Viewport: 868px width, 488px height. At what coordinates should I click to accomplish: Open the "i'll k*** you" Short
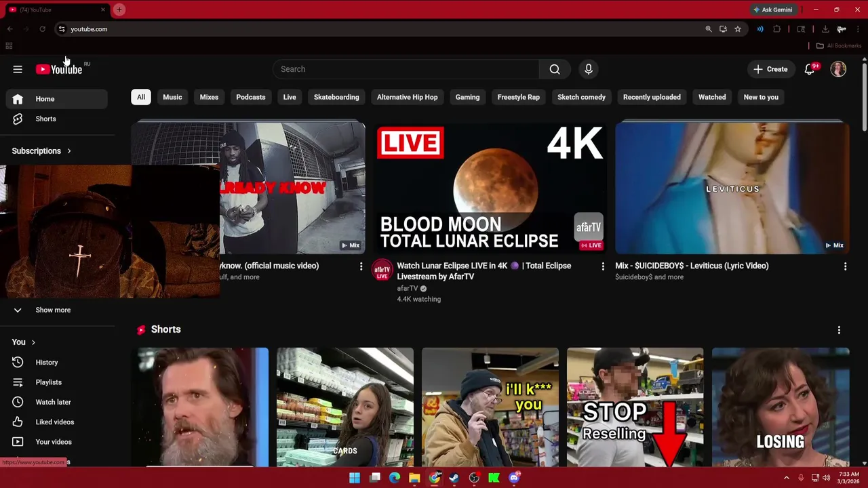click(490, 407)
